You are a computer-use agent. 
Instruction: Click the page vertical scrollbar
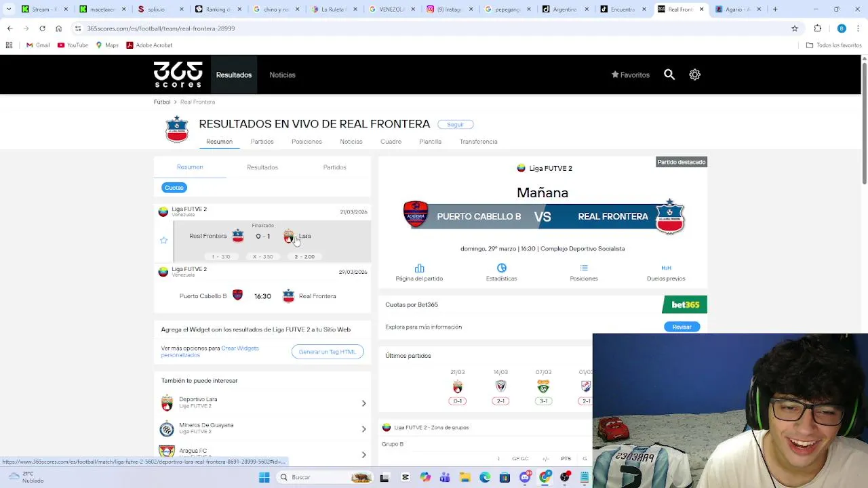tap(864, 122)
